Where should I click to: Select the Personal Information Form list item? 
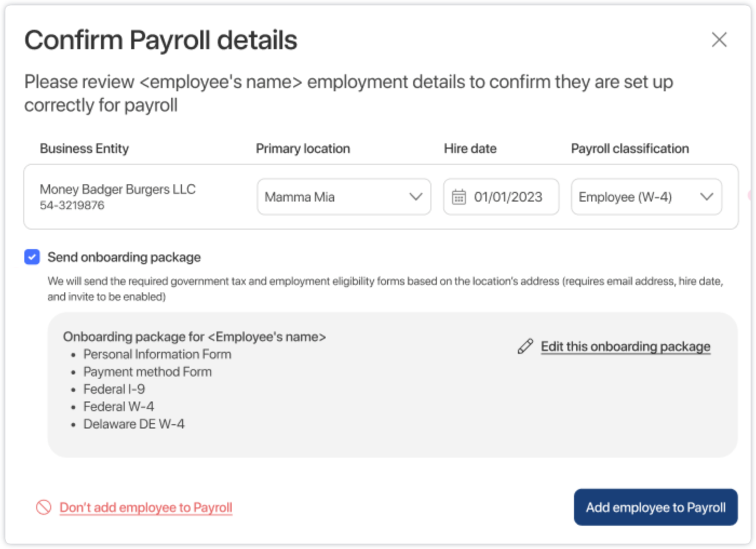click(157, 354)
